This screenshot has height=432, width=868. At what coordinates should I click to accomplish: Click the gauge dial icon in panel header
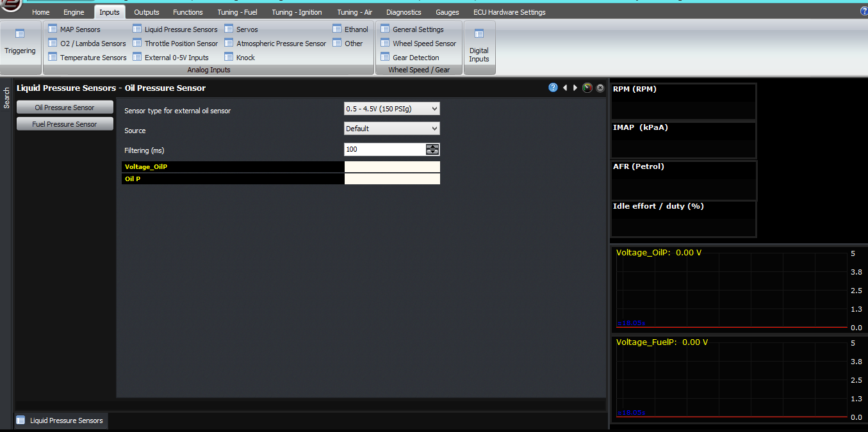click(587, 88)
